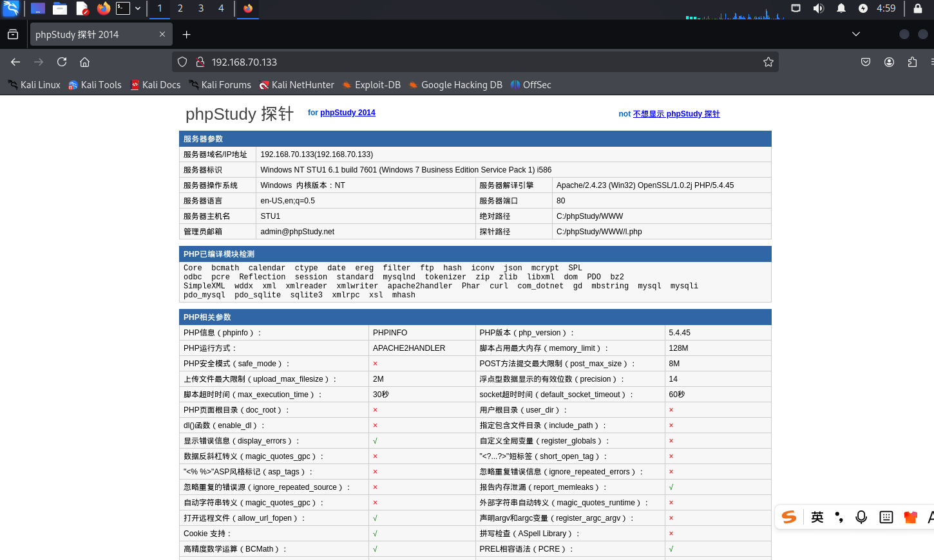Open the notifications bell icon
The height and width of the screenshot is (560, 934).
[841, 8]
